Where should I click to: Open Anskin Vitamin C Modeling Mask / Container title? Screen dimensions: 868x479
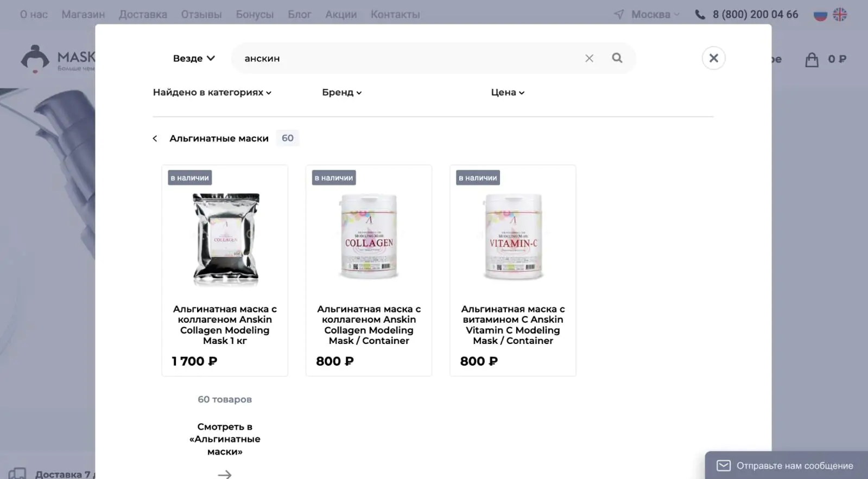[x=513, y=325]
